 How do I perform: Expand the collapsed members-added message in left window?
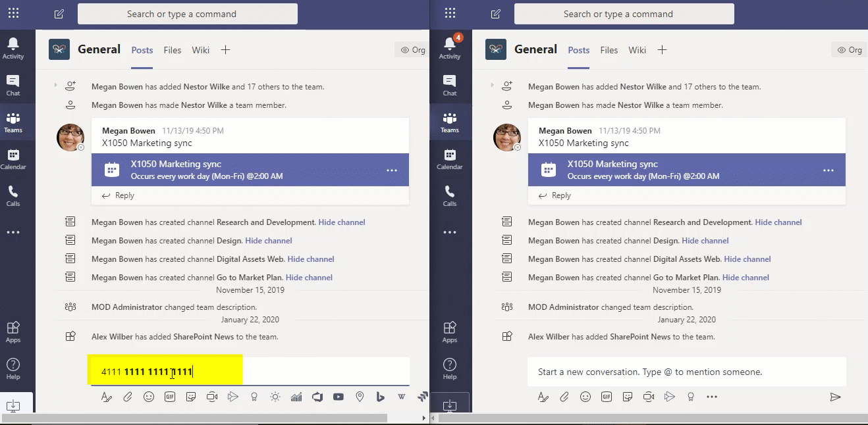tap(56, 86)
